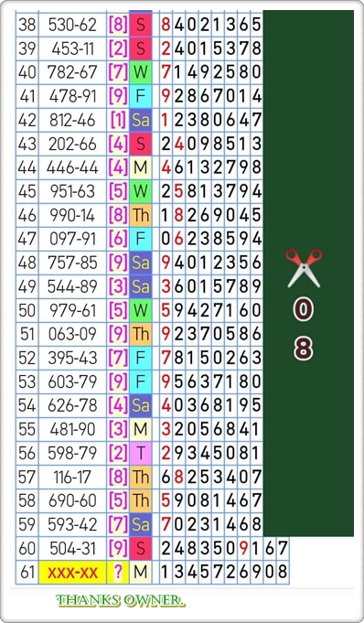Select result 690-60 in row 58
The width and height of the screenshot is (364, 623).
pos(73,500)
